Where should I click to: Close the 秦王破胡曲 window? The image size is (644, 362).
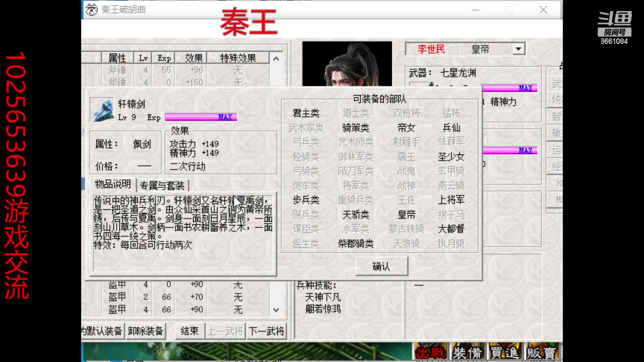(x=543, y=10)
